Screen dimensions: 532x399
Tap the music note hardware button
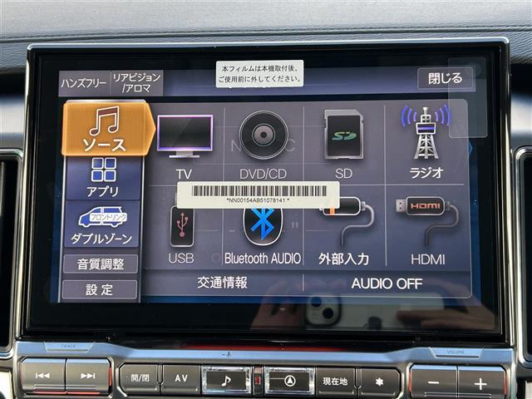click(226, 381)
